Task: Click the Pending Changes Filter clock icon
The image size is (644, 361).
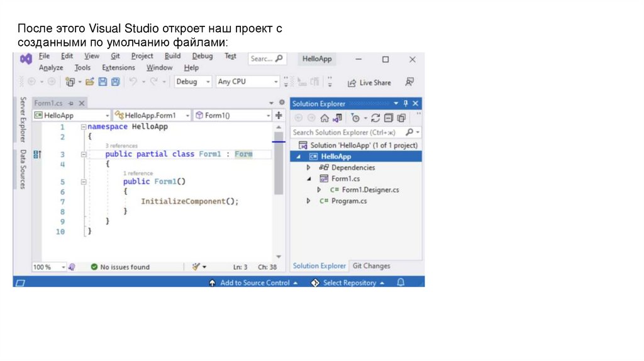Action: point(355,118)
